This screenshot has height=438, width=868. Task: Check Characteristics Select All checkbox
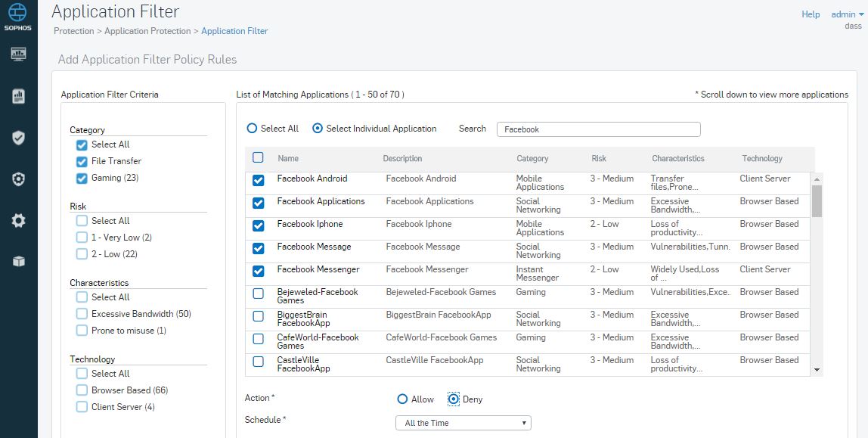click(82, 297)
